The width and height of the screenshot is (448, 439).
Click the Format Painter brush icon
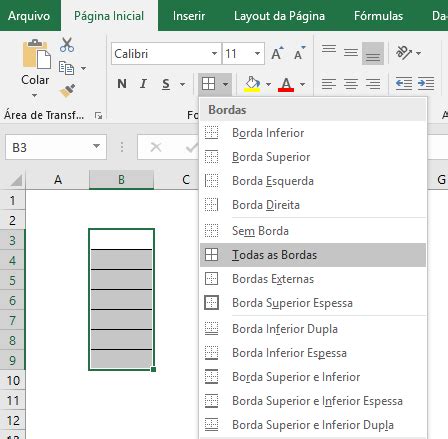pos(67,91)
